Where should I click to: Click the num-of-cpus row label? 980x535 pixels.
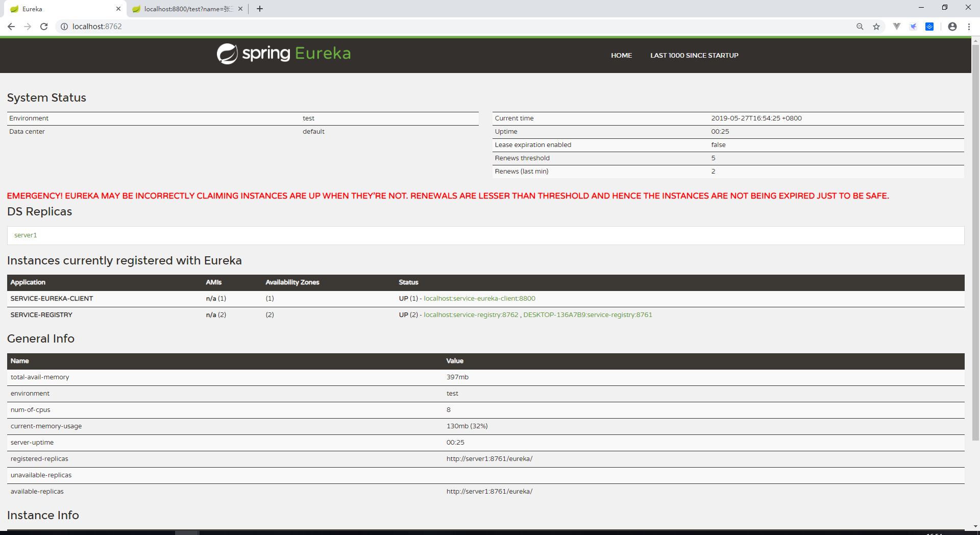click(31, 410)
